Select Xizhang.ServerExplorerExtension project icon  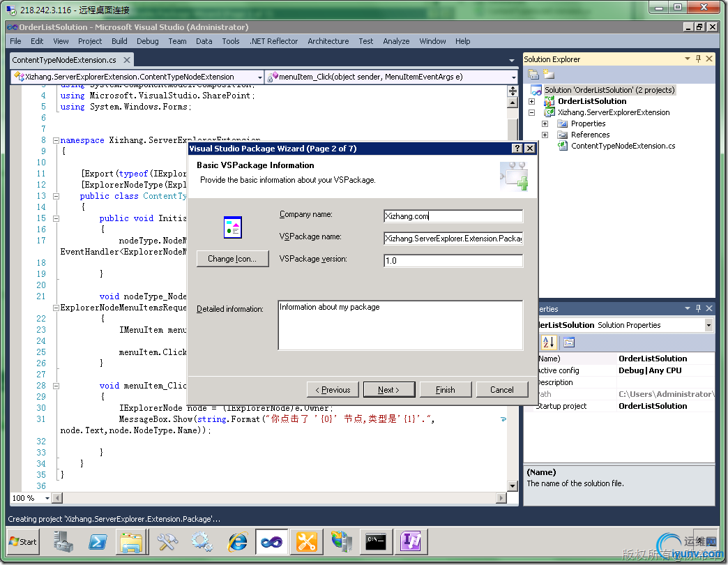(549, 112)
